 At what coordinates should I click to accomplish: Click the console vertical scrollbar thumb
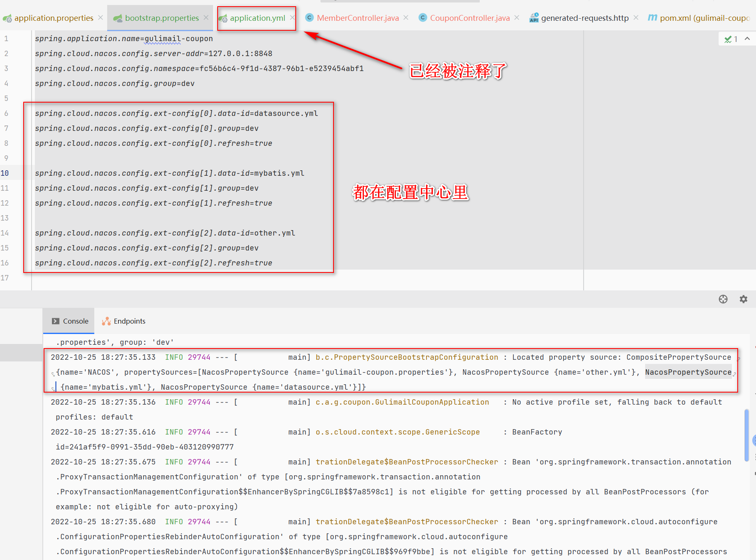point(746,435)
